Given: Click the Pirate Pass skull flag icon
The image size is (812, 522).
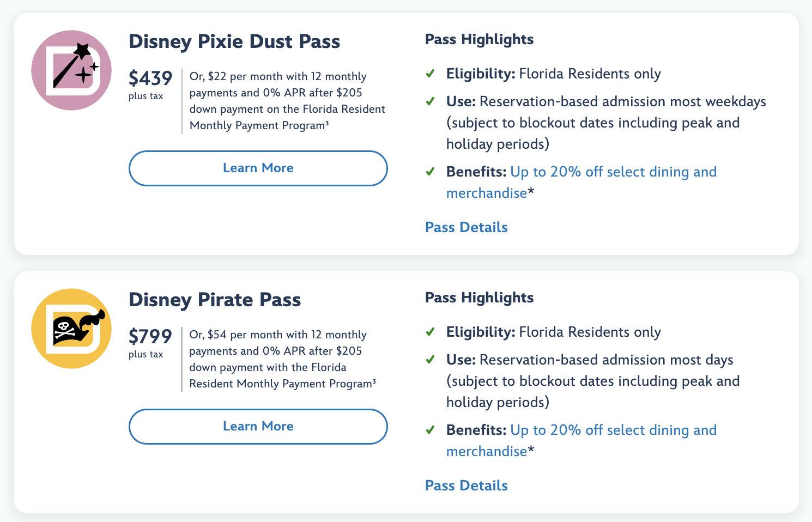Looking at the screenshot, I should pyautogui.click(x=71, y=329).
